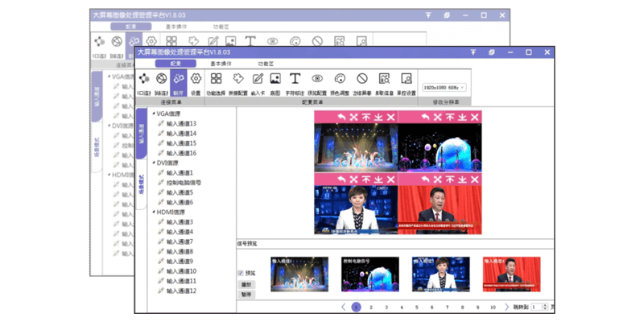
Task: Open the 1920x1080 60Hz resolution dropdown
Action: pos(444,86)
